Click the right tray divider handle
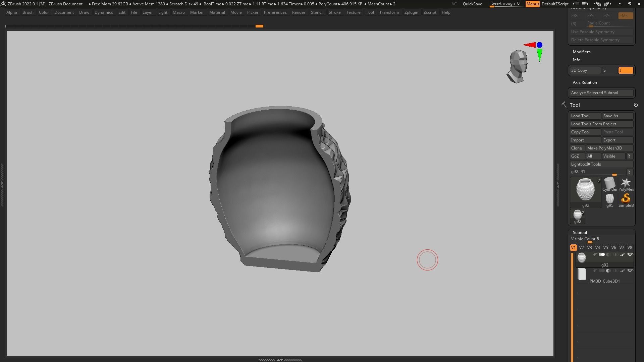 click(x=557, y=184)
